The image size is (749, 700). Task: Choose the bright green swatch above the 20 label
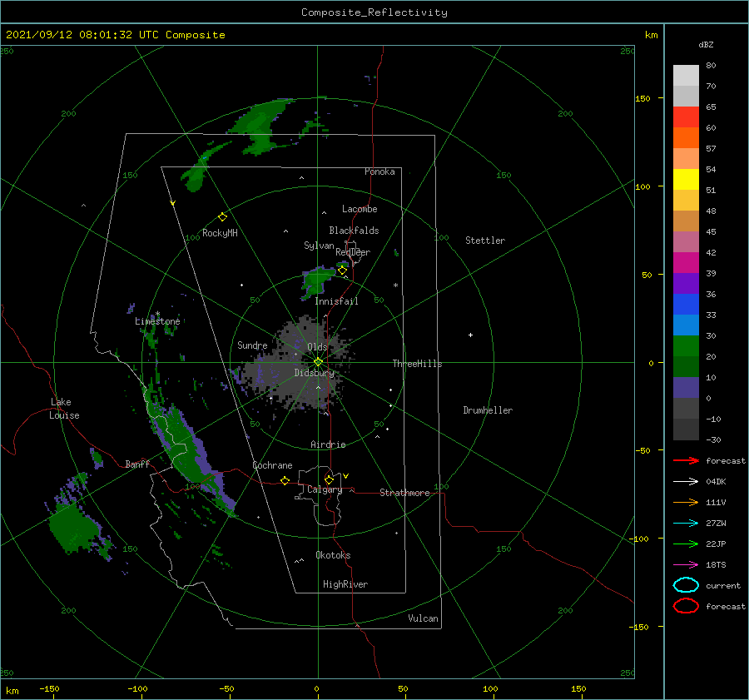pyautogui.click(x=686, y=346)
